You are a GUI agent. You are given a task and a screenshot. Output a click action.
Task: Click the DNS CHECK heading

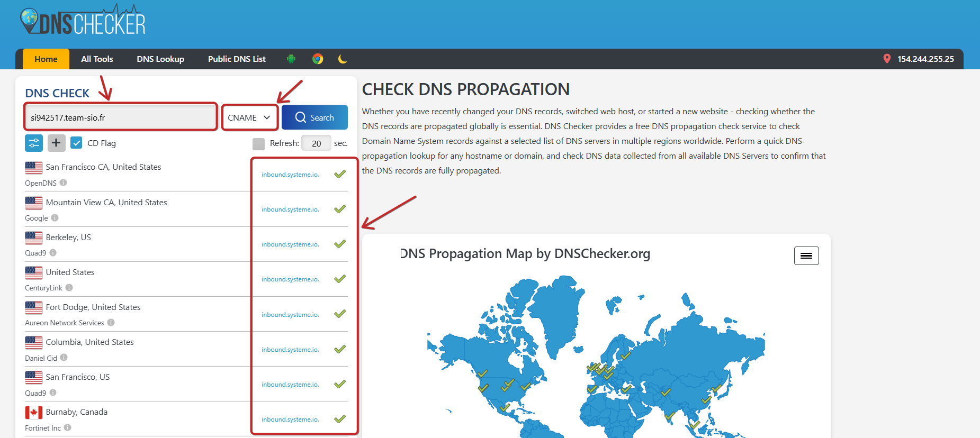[57, 93]
